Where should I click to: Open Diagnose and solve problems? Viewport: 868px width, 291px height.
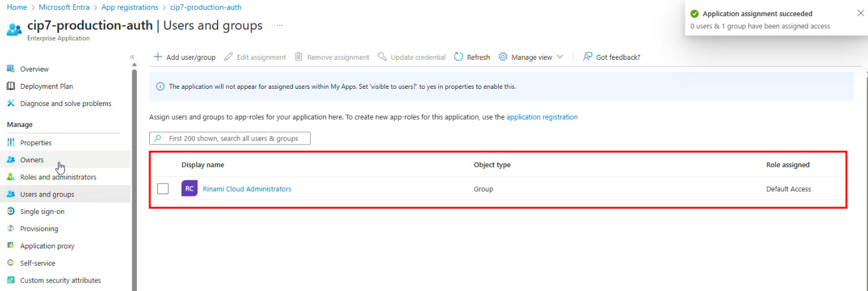tap(65, 104)
